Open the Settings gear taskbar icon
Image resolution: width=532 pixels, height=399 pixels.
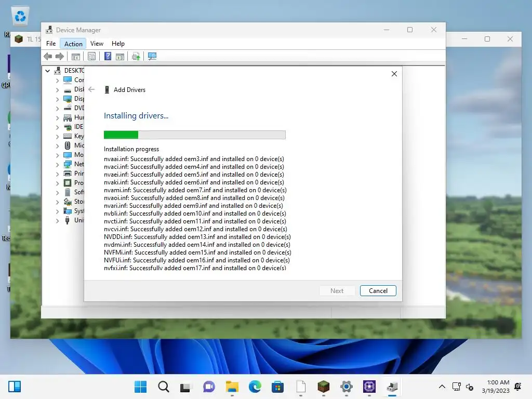click(347, 387)
